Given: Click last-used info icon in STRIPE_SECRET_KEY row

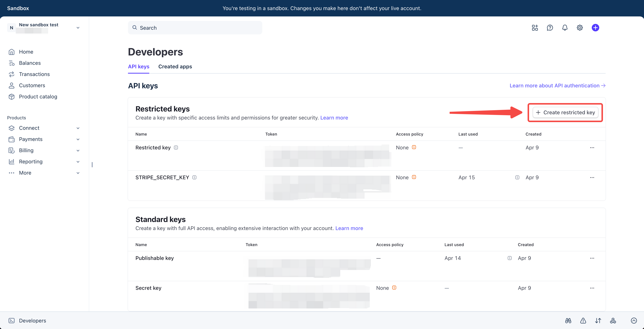Looking at the screenshot, I should 517,177.
